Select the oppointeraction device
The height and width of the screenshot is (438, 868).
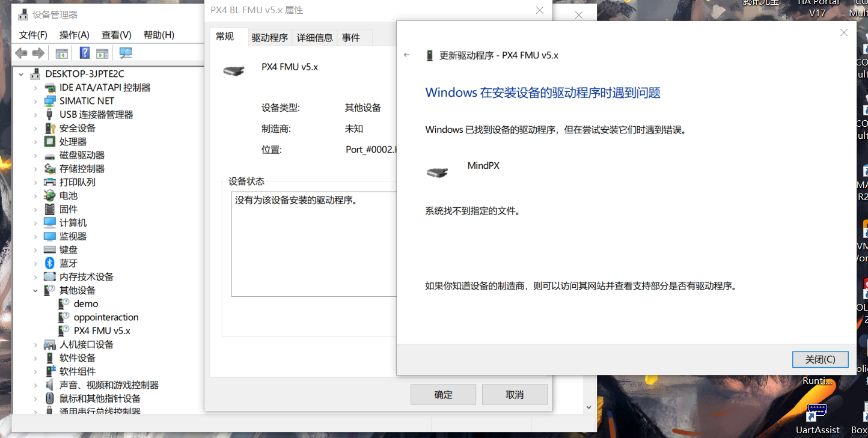106,317
